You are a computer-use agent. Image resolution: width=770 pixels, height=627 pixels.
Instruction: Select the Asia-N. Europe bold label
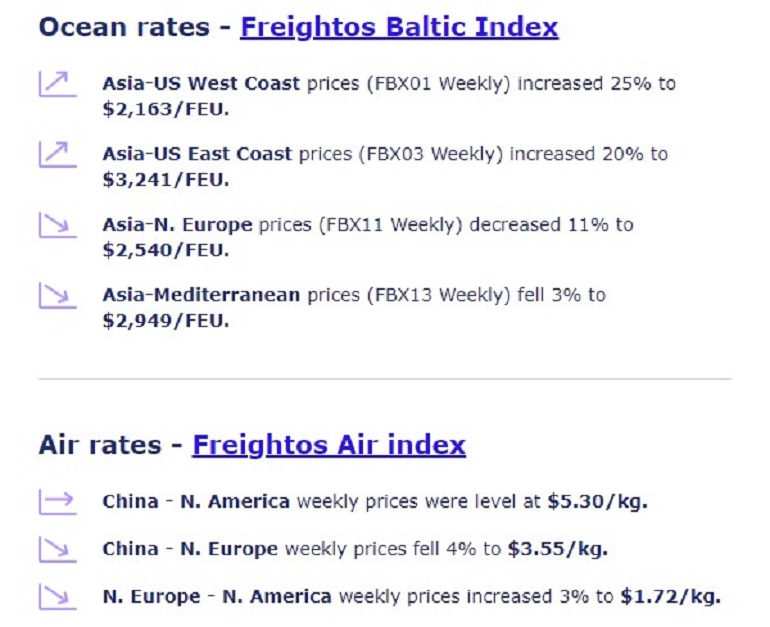[x=177, y=225]
